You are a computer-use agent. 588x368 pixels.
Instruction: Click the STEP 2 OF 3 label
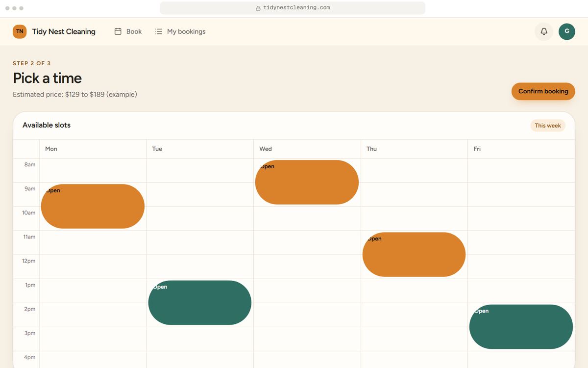click(x=32, y=63)
